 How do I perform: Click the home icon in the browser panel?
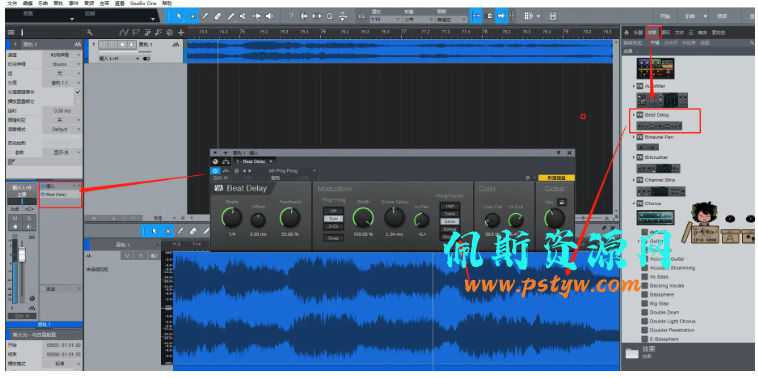point(627,32)
